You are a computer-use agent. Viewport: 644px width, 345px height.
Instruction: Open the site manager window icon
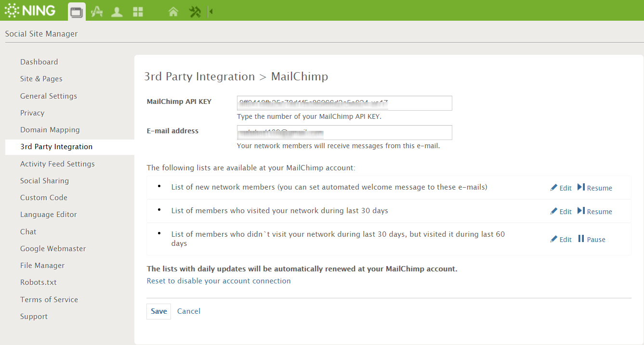pyautogui.click(x=77, y=12)
